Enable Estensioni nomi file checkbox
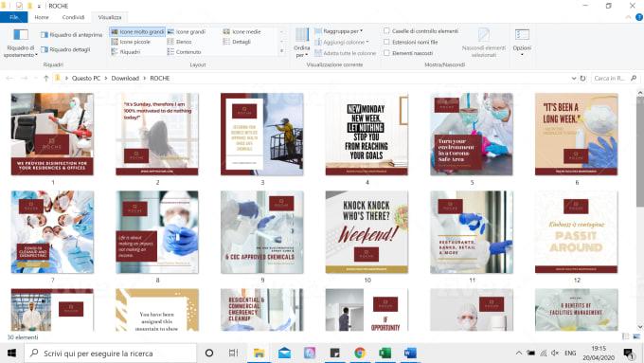644x363 pixels. [386, 42]
